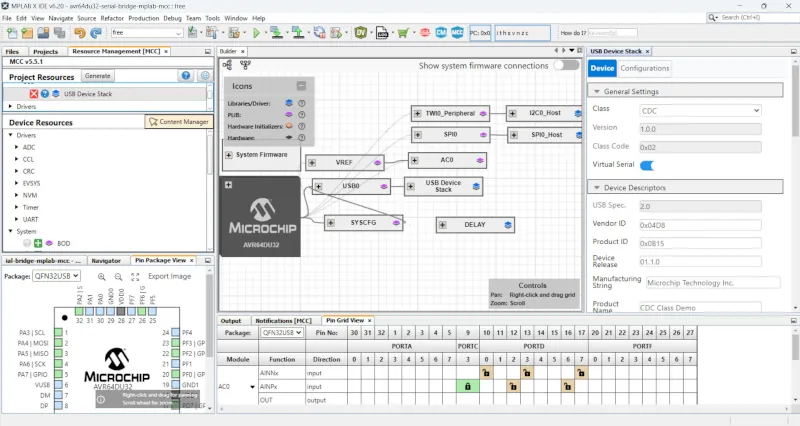Collapse the Icons legend panel
Image resolution: width=800 pixels, height=426 pixels.
[302, 86]
